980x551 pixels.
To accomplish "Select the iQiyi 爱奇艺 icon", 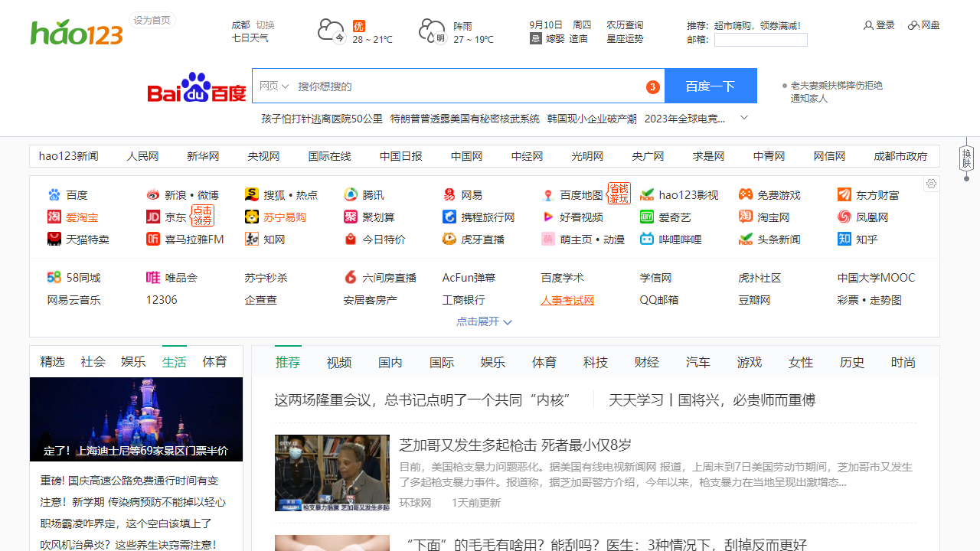I will click(646, 217).
